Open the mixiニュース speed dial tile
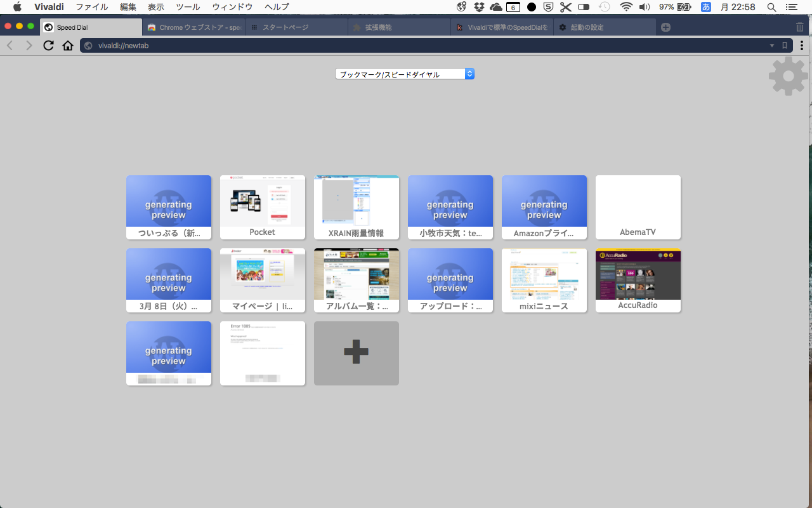Viewport: 812px width, 508px height. [x=544, y=280]
